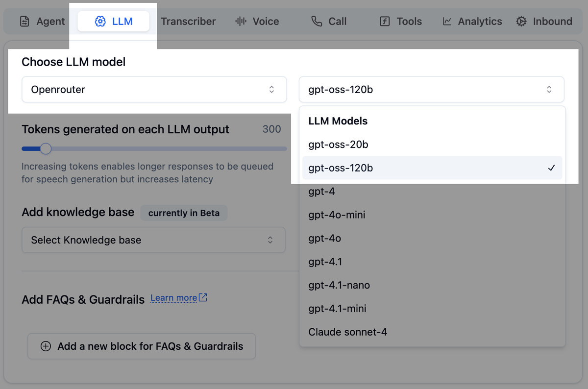Go to the Call tab
Screen dimensions: 588x389
pos(329,22)
